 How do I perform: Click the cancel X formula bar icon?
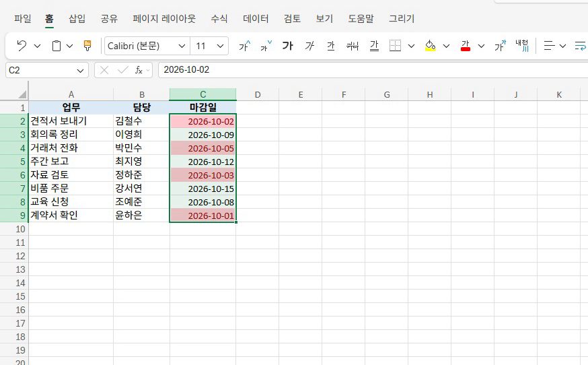coord(104,70)
